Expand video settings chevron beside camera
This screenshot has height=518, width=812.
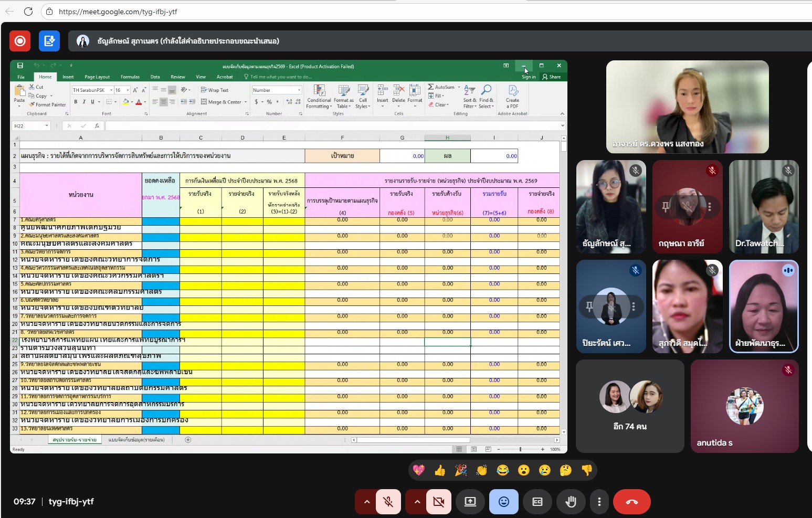tap(417, 502)
